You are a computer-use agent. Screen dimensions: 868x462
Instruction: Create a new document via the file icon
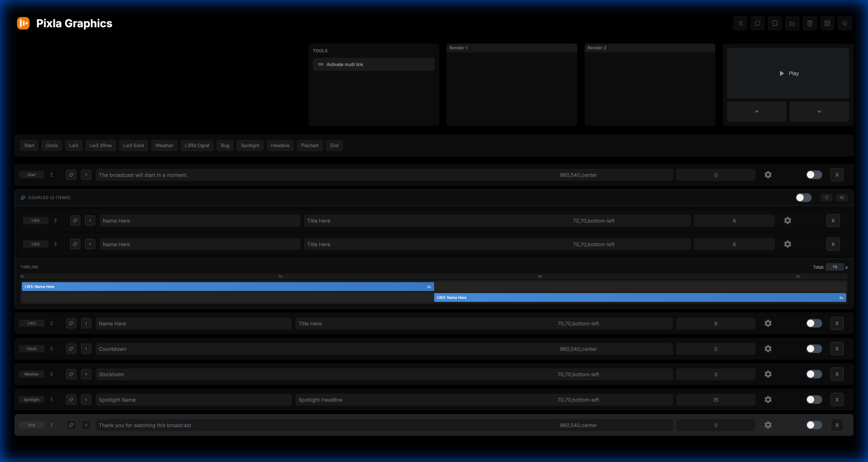click(x=775, y=23)
